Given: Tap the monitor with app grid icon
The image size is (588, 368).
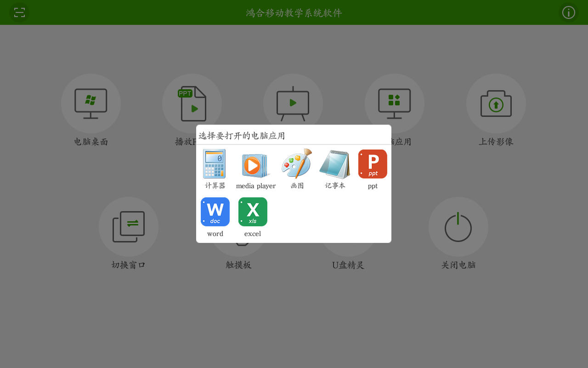Looking at the screenshot, I should 395,103.
